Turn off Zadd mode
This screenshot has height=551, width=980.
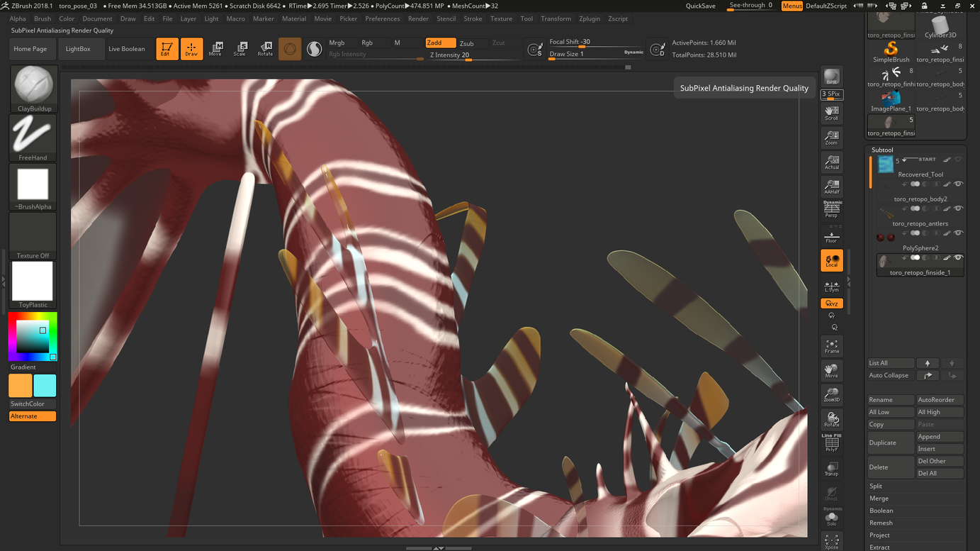point(440,43)
